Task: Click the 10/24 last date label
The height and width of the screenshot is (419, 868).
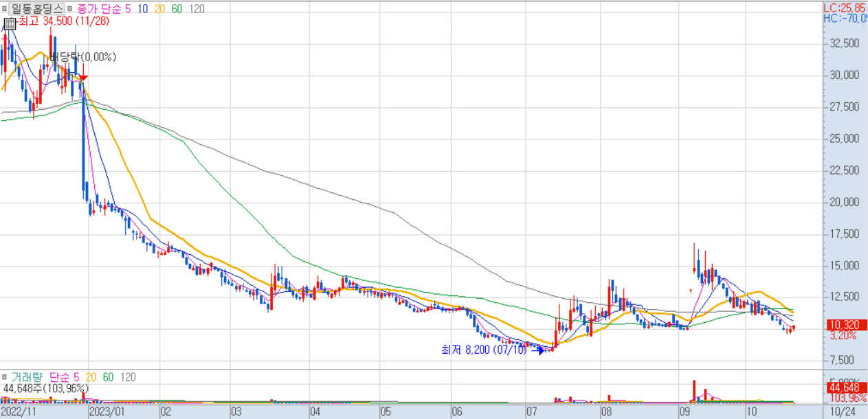Action: pos(843,412)
